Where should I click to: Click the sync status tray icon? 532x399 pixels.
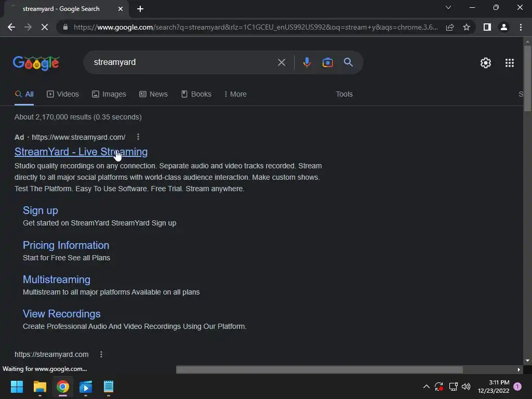point(438,387)
